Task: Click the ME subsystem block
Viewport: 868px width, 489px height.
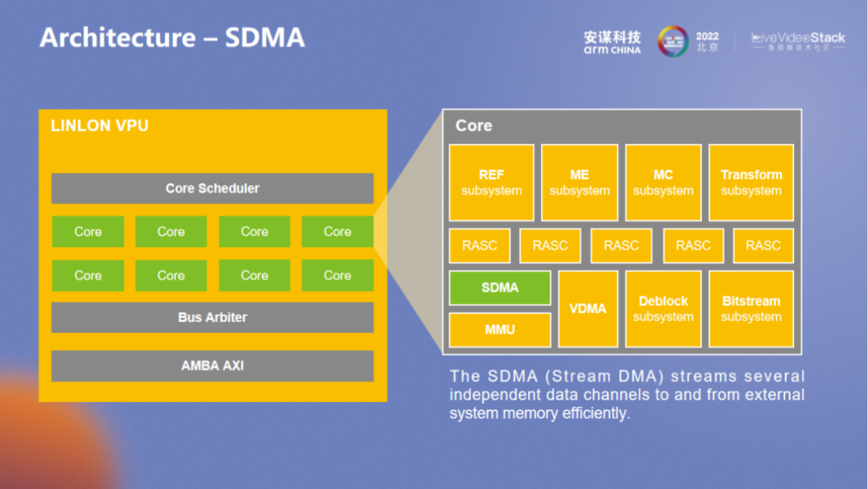Action: pyautogui.click(x=579, y=183)
